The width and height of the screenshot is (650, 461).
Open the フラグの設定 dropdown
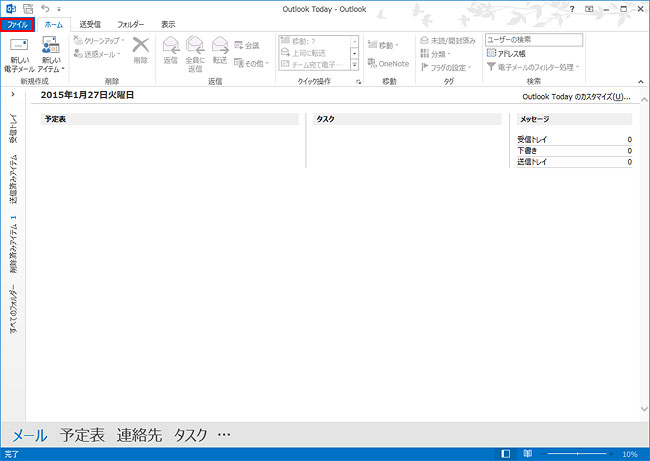click(446, 67)
